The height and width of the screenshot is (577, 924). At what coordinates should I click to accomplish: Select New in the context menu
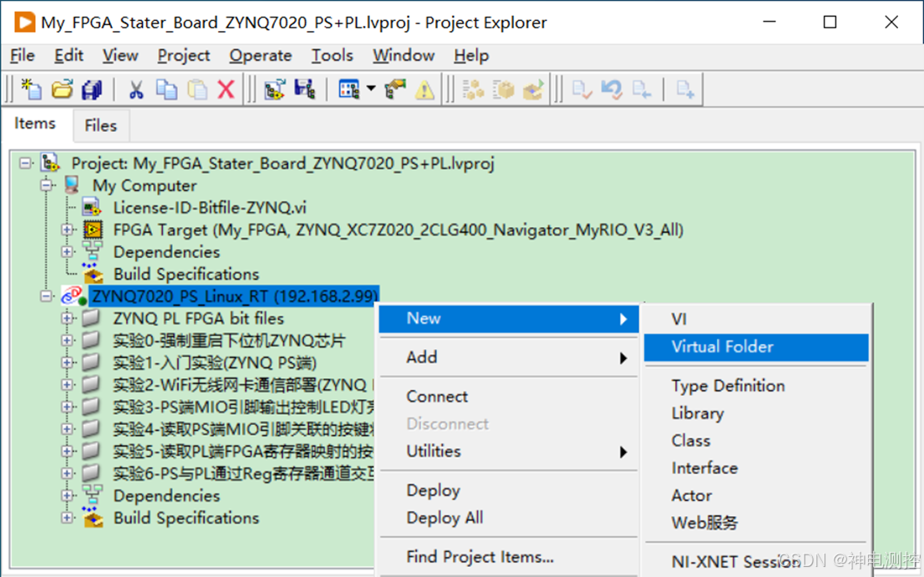point(509,318)
